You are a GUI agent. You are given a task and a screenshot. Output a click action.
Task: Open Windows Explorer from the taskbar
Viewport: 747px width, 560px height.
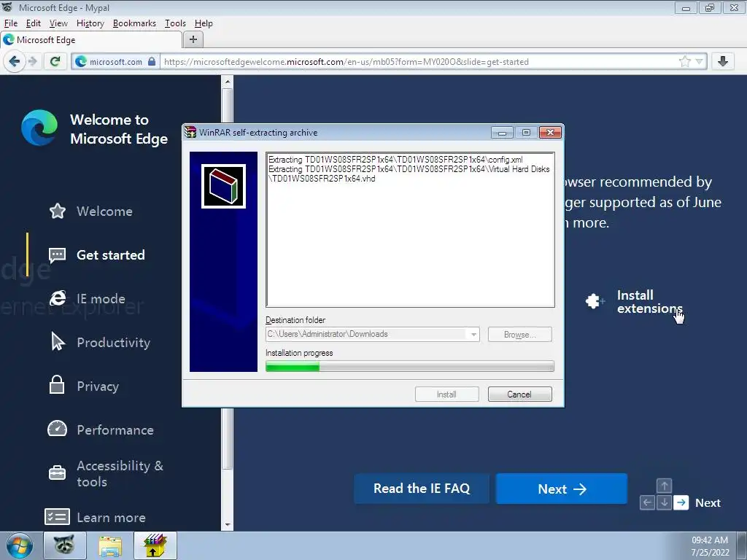[110, 545]
